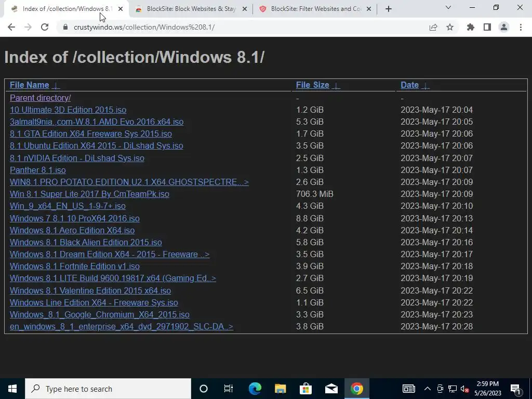Open the Extensions puzzle icon

click(x=471, y=27)
